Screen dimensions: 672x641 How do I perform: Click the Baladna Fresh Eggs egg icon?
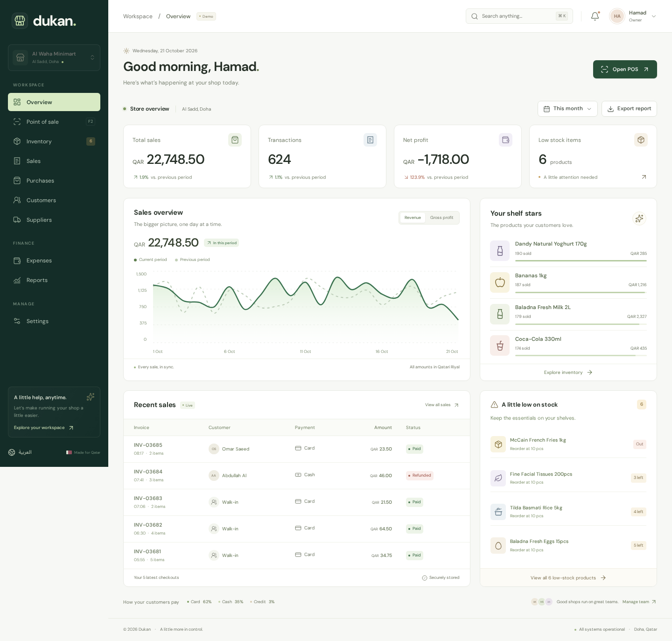498,545
